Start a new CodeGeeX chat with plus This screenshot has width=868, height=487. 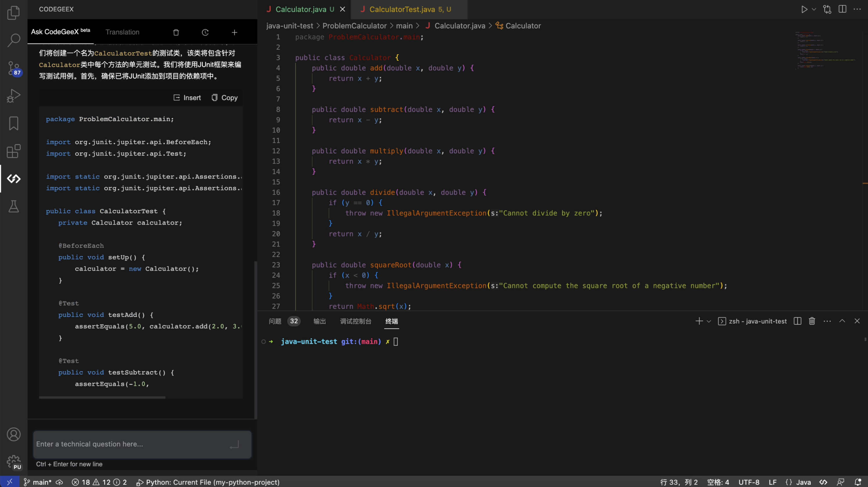coord(234,32)
